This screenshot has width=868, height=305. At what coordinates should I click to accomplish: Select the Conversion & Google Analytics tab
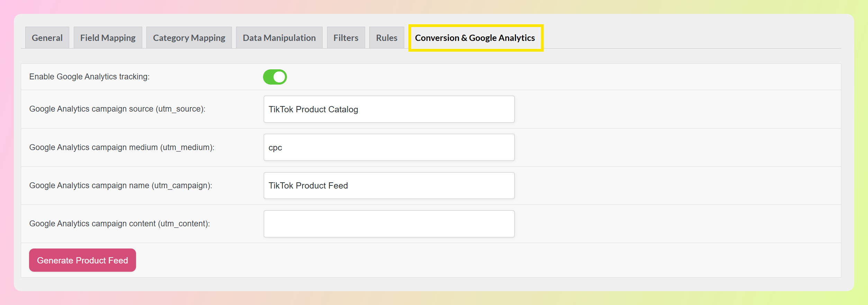[x=475, y=38]
